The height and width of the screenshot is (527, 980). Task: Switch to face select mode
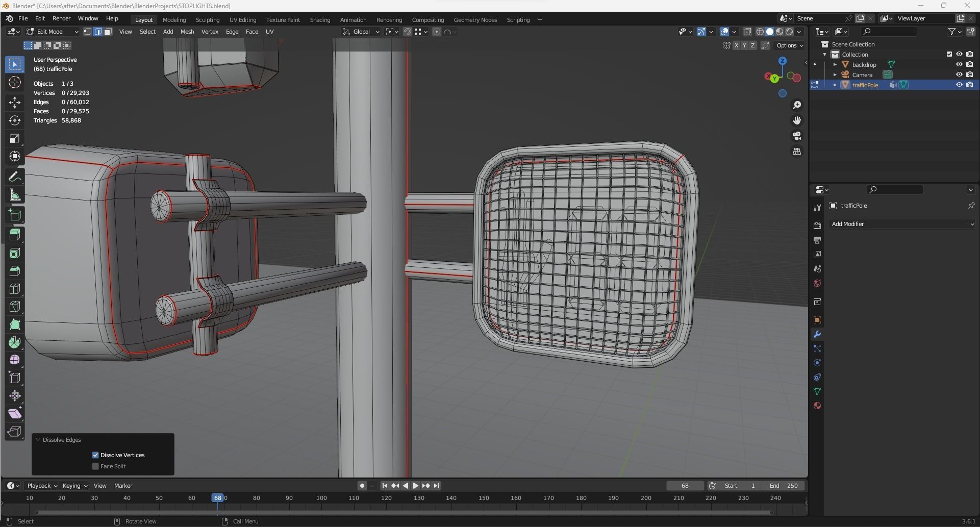108,32
